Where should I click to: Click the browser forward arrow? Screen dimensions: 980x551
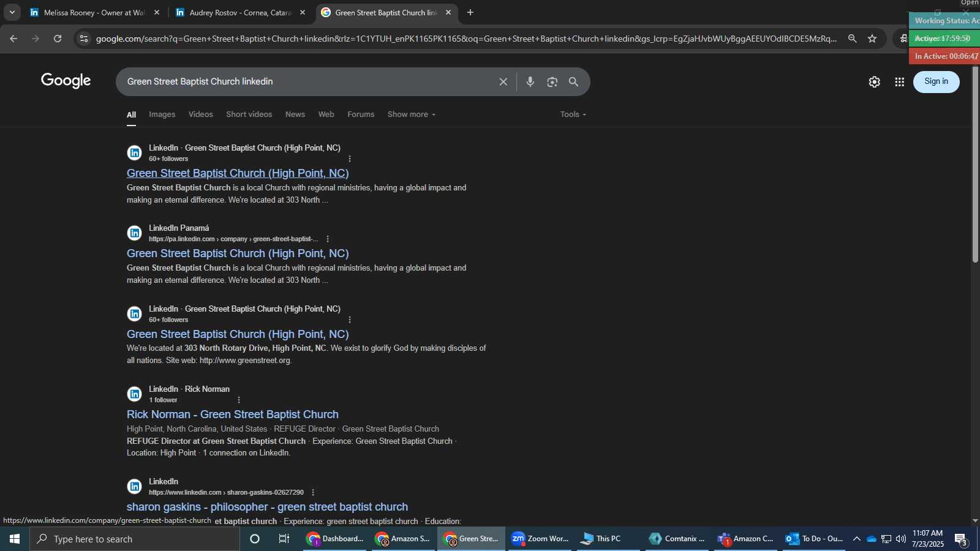point(36,39)
